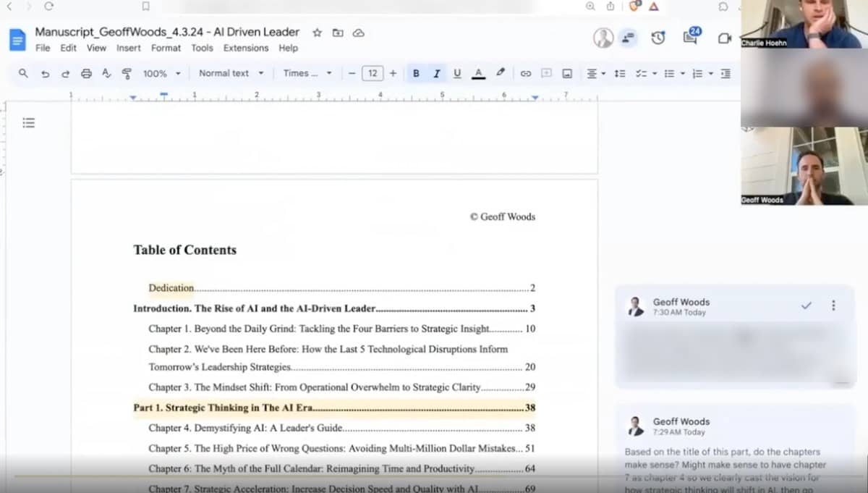Open the move-to-folder icon
This screenshot has width=868, height=493.
(338, 33)
